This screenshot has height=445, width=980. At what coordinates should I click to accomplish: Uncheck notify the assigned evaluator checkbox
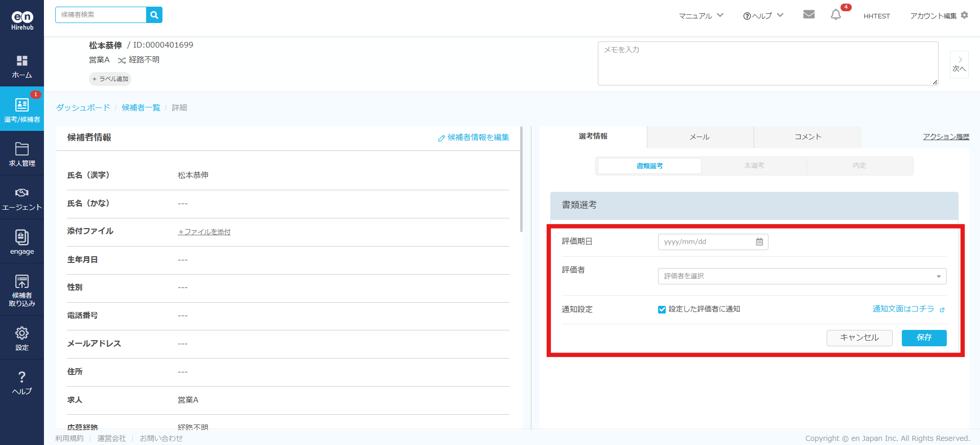click(x=662, y=309)
